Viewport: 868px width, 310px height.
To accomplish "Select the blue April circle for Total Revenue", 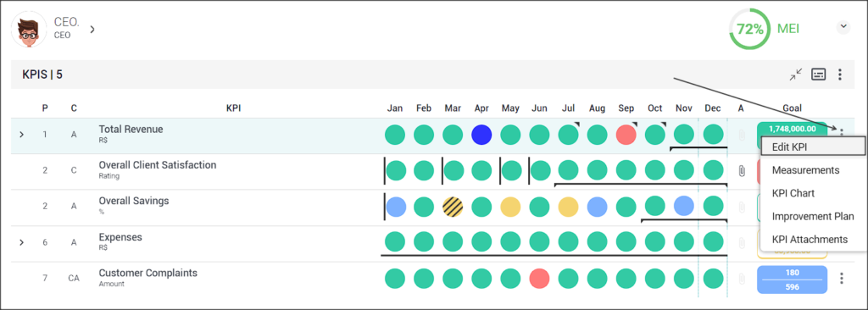I will [481, 135].
